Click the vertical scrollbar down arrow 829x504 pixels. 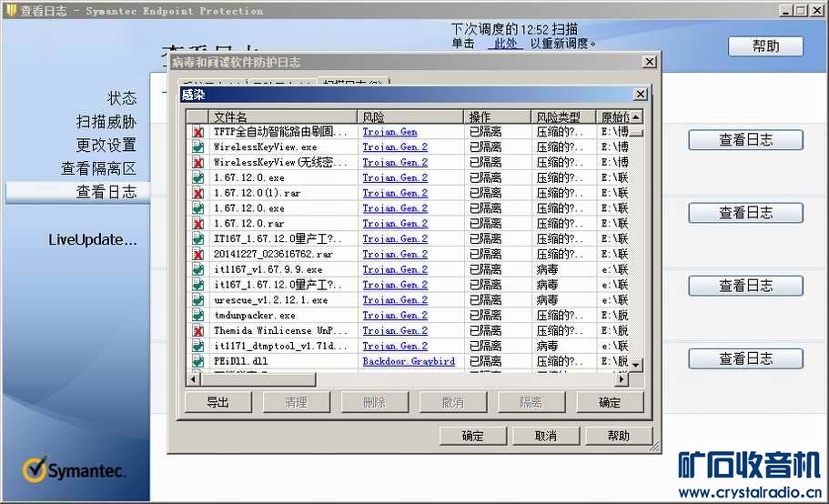point(636,365)
